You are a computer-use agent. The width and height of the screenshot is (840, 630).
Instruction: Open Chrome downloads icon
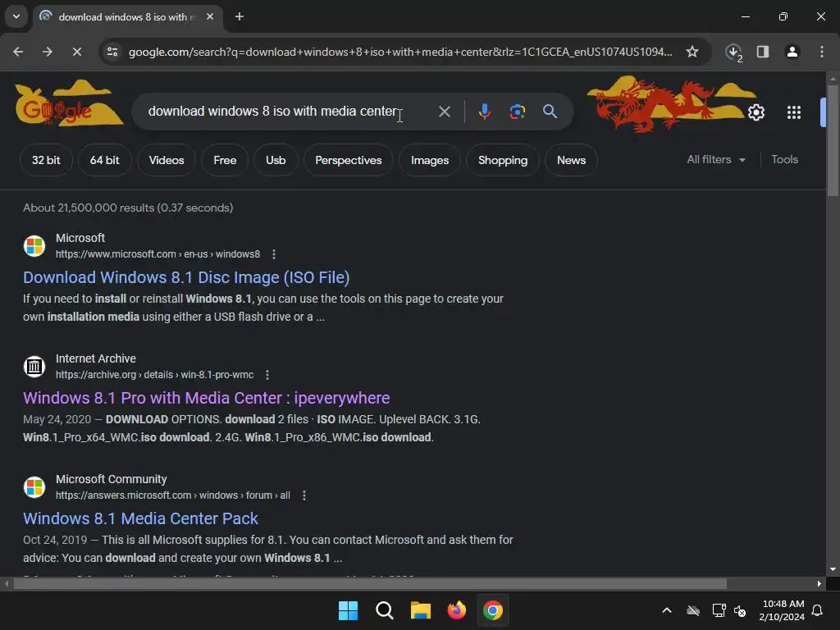(734, 52)
